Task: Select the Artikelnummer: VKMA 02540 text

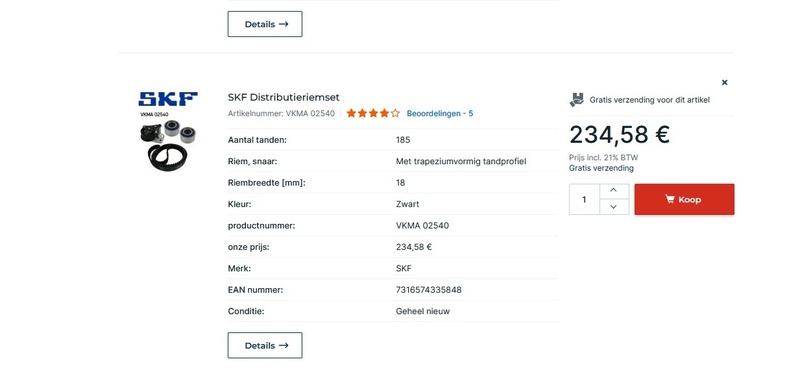Action: point(281,113)
